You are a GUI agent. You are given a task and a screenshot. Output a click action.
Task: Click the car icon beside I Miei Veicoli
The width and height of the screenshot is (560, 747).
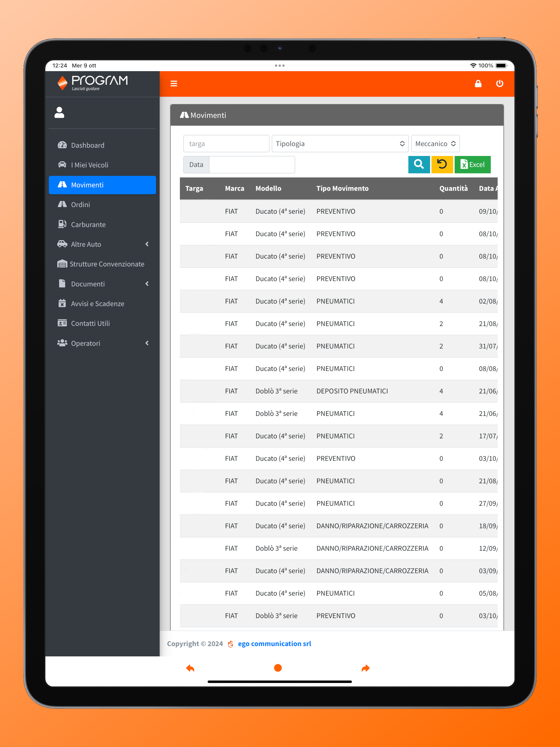click(62, 164)
